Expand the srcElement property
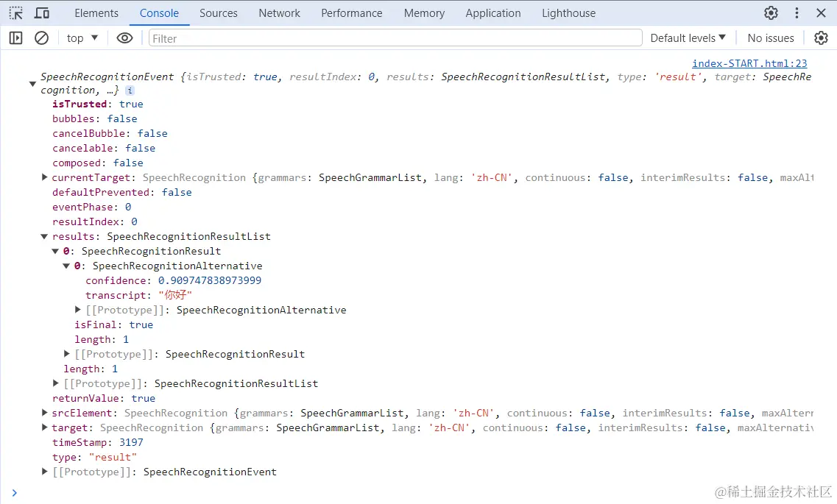Image resolution: width=837 pixels, height=504 pixels. tap(45, 412)
